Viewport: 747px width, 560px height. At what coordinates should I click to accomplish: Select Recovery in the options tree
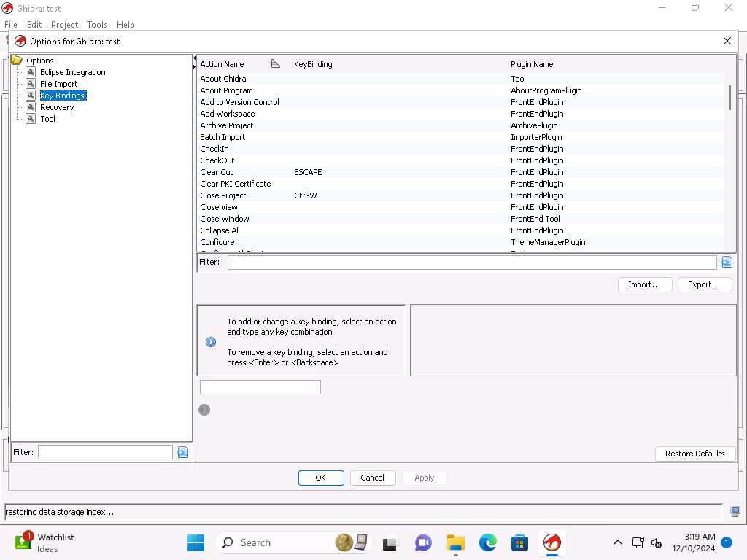point(57,107)
